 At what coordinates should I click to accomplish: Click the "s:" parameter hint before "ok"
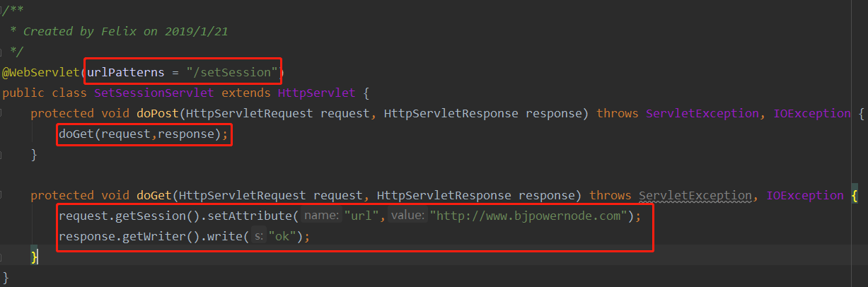point(258,236)
